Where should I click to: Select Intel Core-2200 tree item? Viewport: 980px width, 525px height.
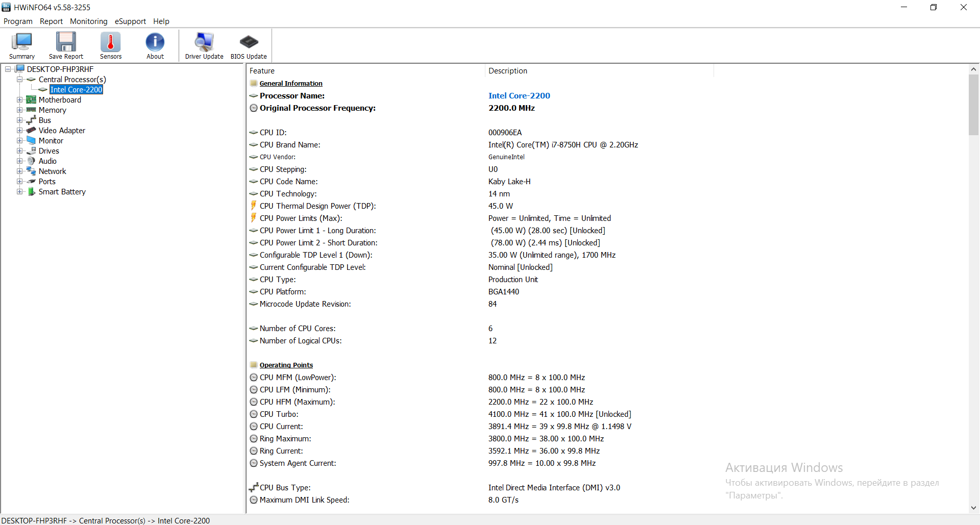(76, 89)
